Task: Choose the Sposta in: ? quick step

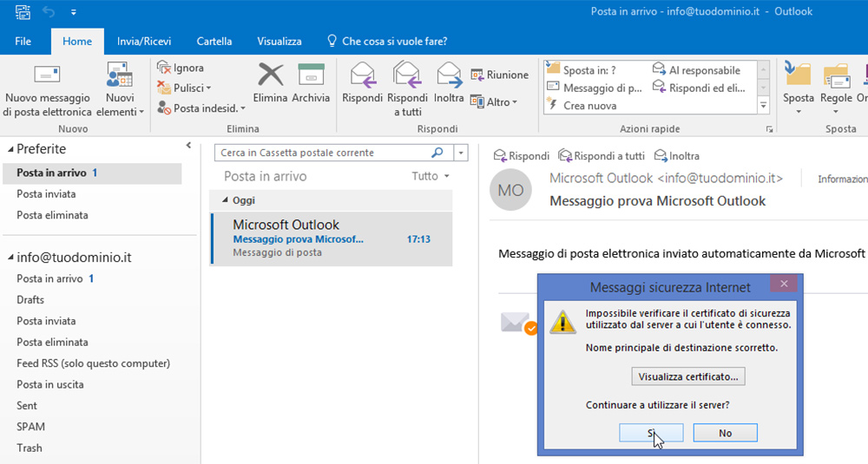Action: pyautogui.click(x=582, y=70)
